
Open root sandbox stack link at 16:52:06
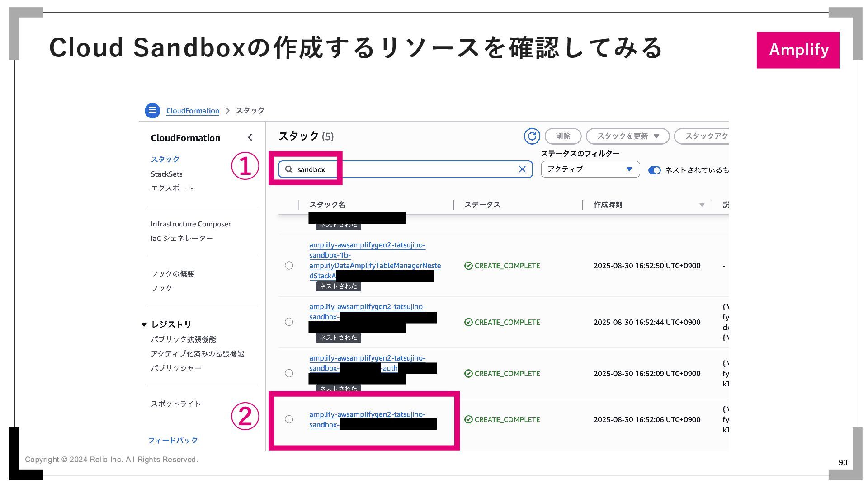pyautogui.click(x=367, y=419)
